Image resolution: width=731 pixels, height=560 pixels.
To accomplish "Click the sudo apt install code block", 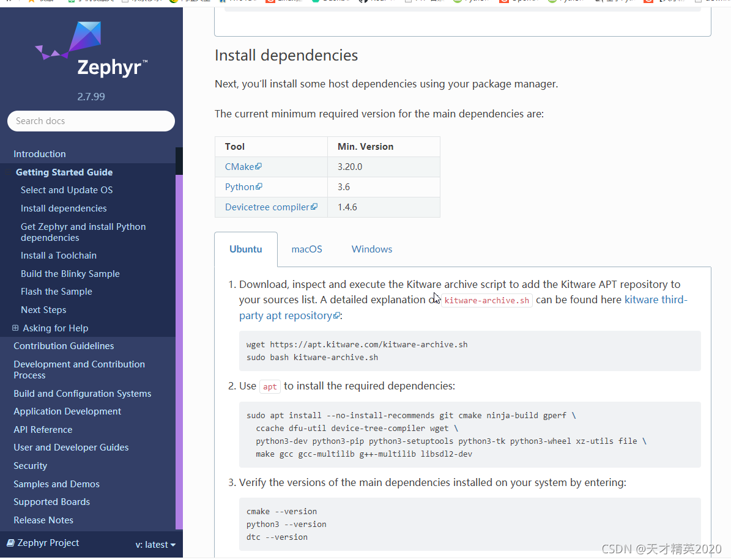I will 470,435.
